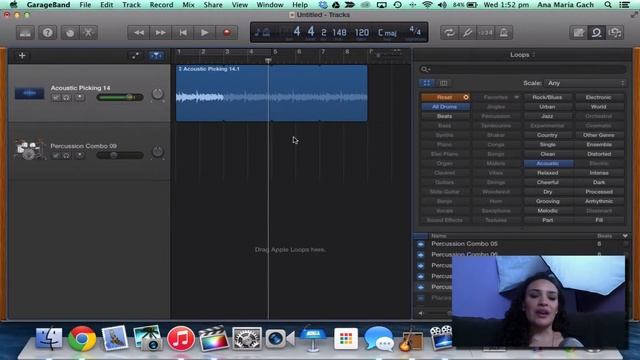This screenshot has height=360, width=640.
Task: Open the Favorites keyword dropdown arrow
Action: pos(517,98)
